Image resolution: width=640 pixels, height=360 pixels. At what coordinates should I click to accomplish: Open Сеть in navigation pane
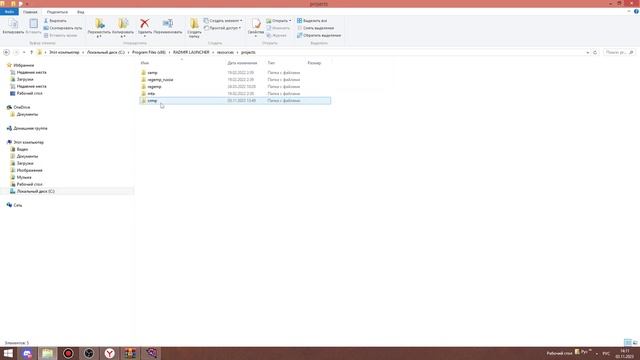[x=18, y=205]
